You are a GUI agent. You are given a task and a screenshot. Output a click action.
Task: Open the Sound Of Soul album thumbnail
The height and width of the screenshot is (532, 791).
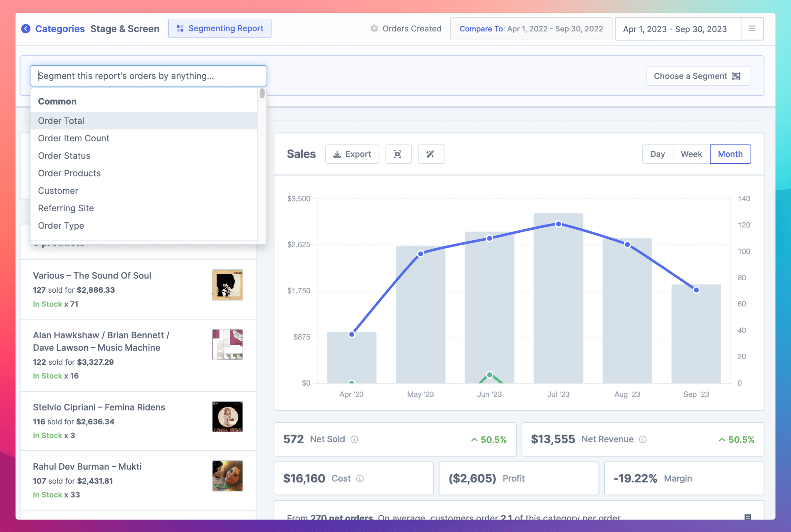[227, 285]
